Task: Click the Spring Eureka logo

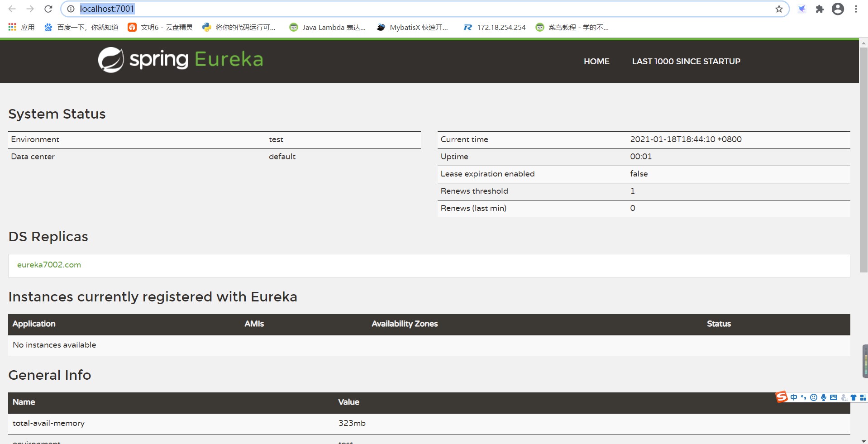Action: 181,60
